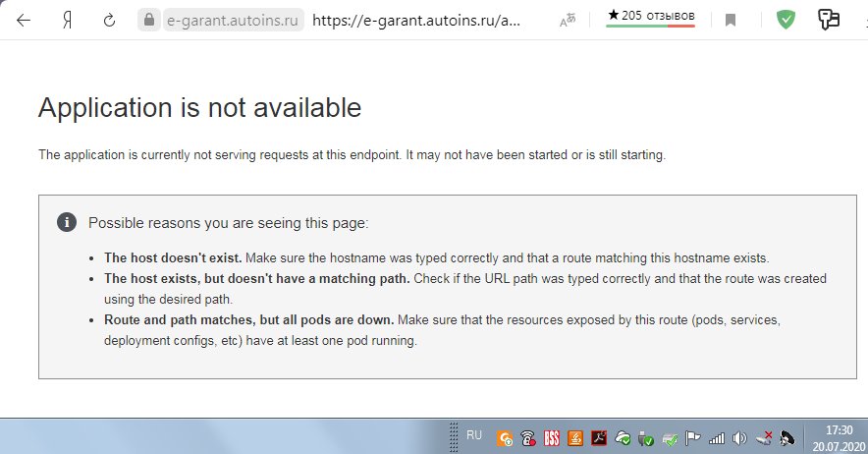Open the volume speaker tray icon
This screenshot has height=454, width=868.
click(739, 438)
